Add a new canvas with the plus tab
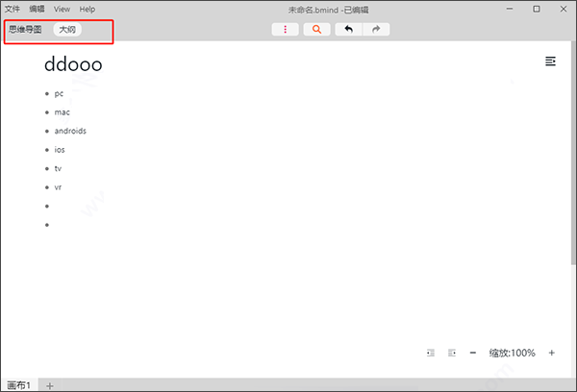The image size is (577, 392). point(50,385)
